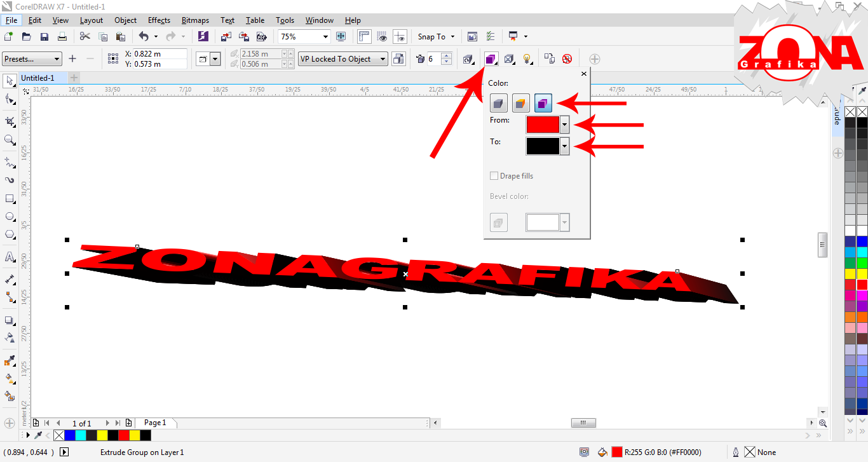Click the Cut scissors icon
This screenshot has width=868, height=462.
(85, 37)
